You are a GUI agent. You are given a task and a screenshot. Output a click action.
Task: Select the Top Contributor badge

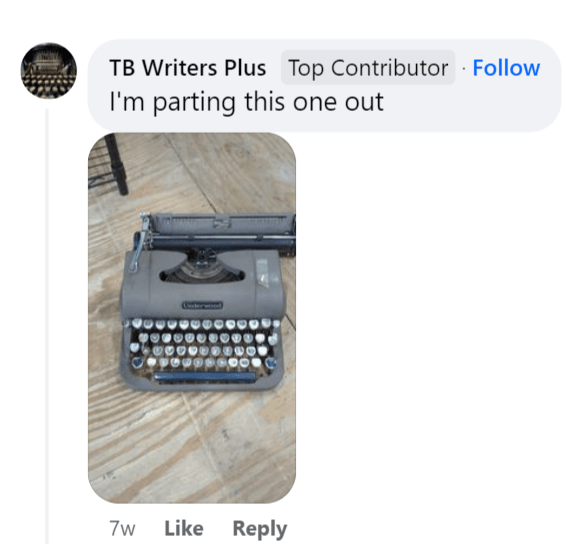point(368,68)
